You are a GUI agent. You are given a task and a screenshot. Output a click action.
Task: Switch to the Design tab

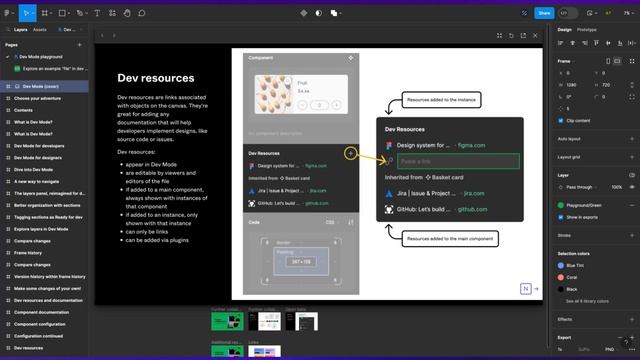click(x=564, y=30)
